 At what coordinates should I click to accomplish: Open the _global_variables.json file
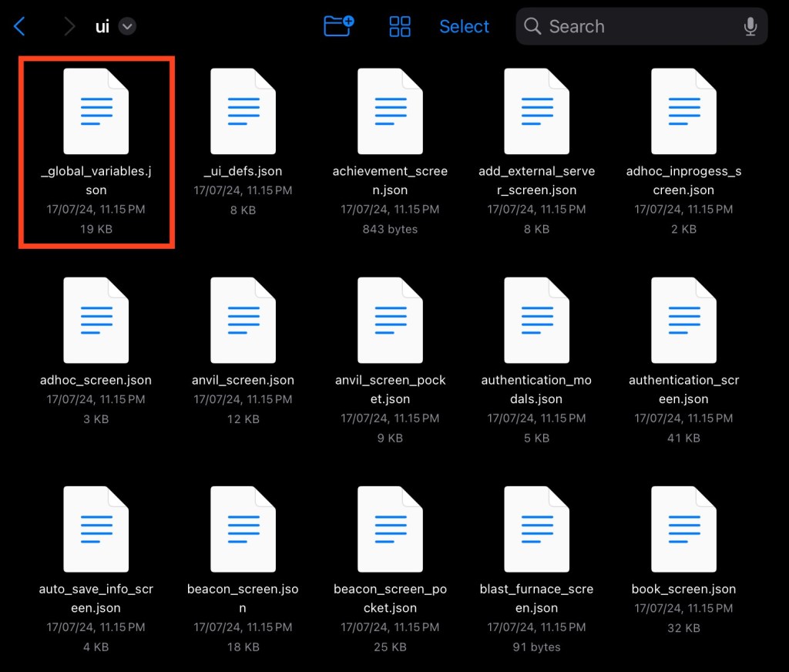pyautogui.click(x=96, y=112)
